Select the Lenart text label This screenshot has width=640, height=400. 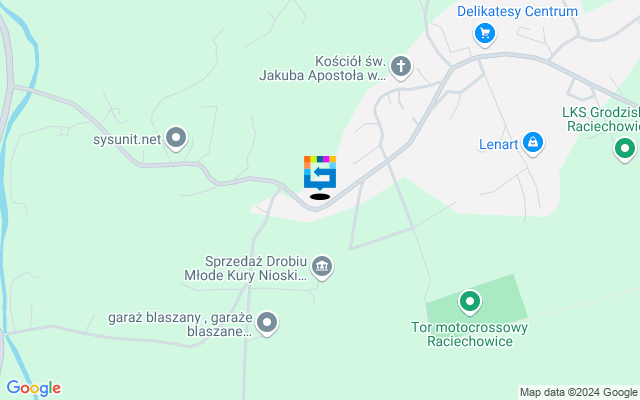click(x=498, y=144)
